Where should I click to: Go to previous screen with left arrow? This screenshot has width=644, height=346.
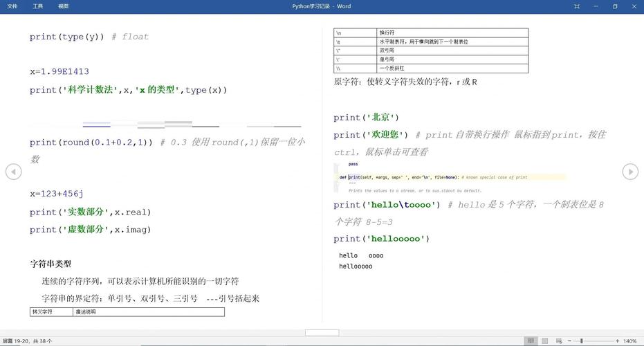click(x=14, y=172)
